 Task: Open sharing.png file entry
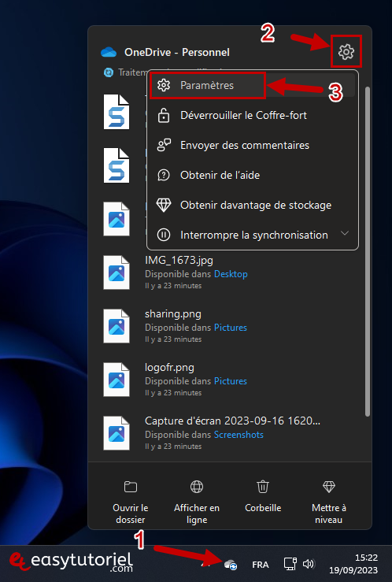tap(173, 314)
